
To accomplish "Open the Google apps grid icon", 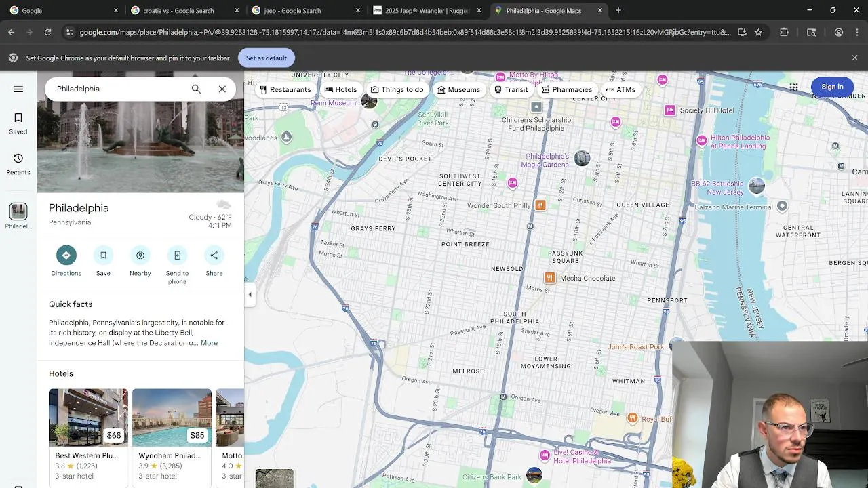I will point(793,87).
